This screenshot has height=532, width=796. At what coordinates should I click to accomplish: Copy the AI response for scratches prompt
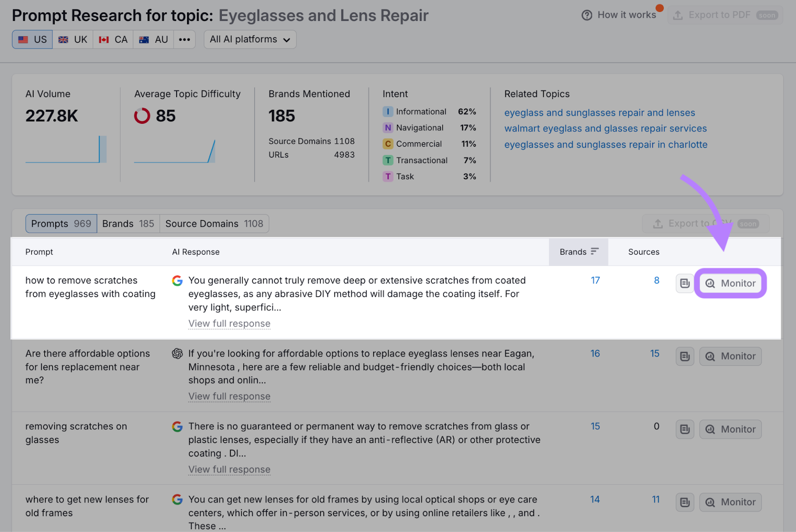pos(685,283)
